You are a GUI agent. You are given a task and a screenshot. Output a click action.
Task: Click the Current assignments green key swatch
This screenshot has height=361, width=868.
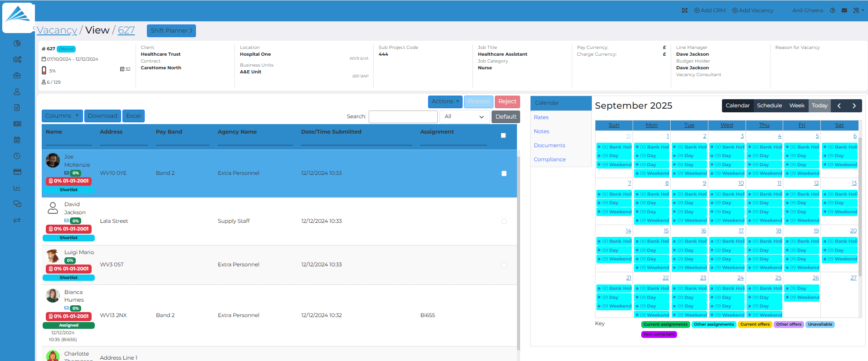pos(665,324)
